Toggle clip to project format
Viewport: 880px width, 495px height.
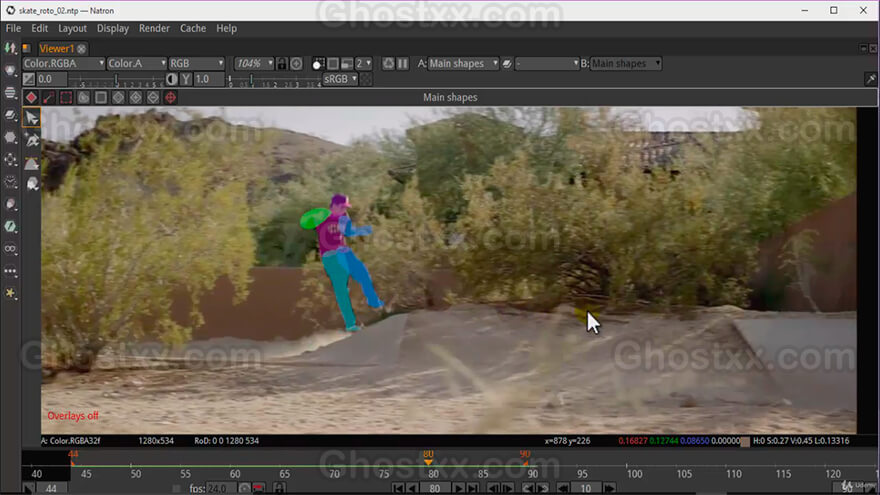(318, 63)
